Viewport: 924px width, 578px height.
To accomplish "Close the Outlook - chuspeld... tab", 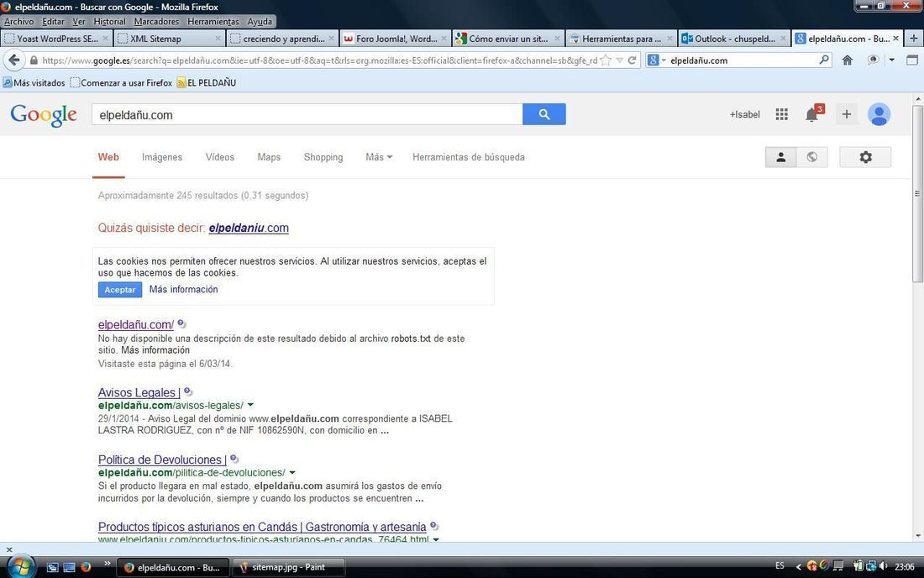I will coord(783,39).
